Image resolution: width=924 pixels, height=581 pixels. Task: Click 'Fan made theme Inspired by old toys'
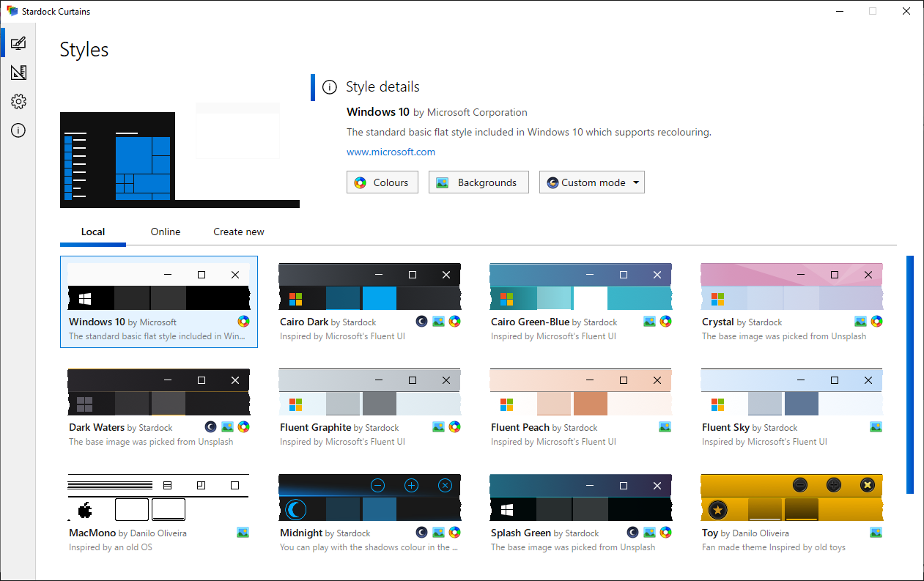point(774,547)
